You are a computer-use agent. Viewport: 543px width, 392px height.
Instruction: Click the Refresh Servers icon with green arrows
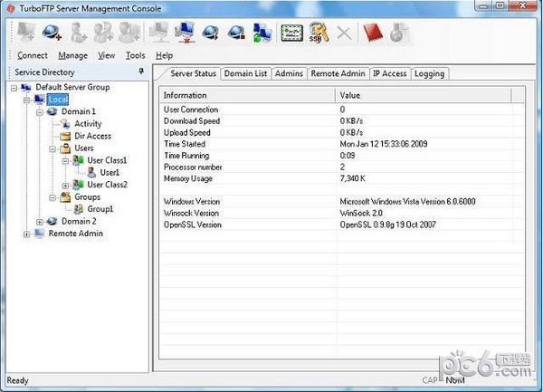coord(262,33)
